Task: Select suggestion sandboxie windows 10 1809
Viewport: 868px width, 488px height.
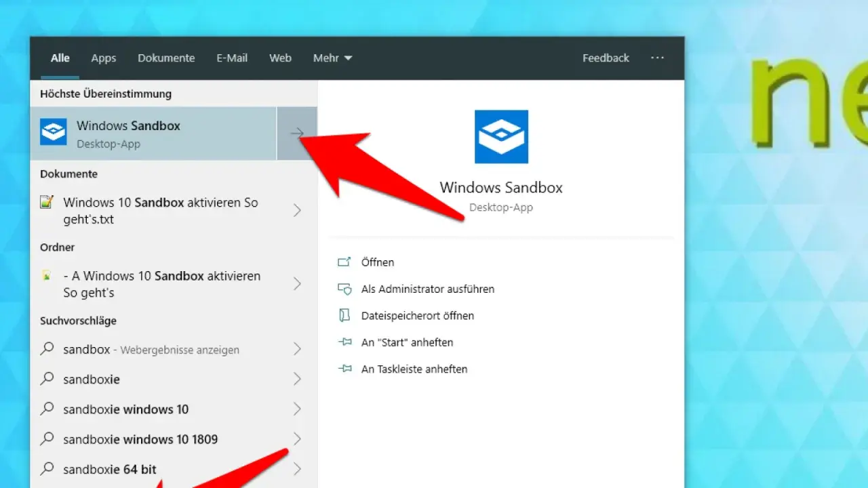Action: click(140, 439)
